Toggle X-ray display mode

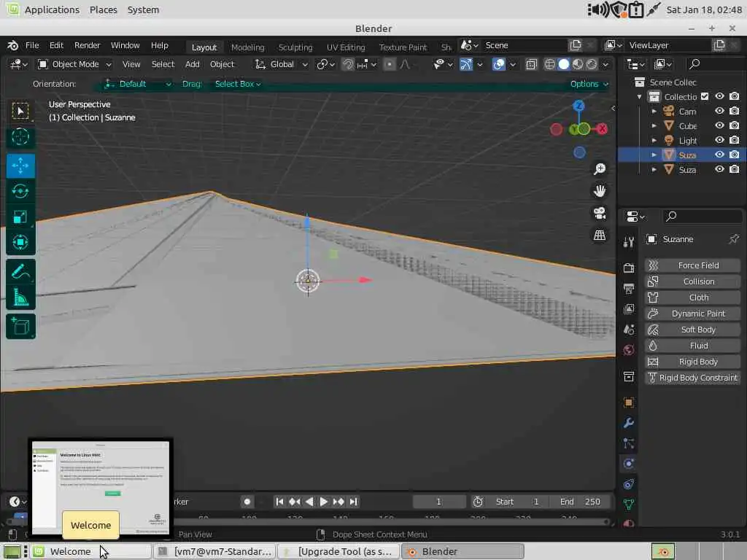(531, 64)
